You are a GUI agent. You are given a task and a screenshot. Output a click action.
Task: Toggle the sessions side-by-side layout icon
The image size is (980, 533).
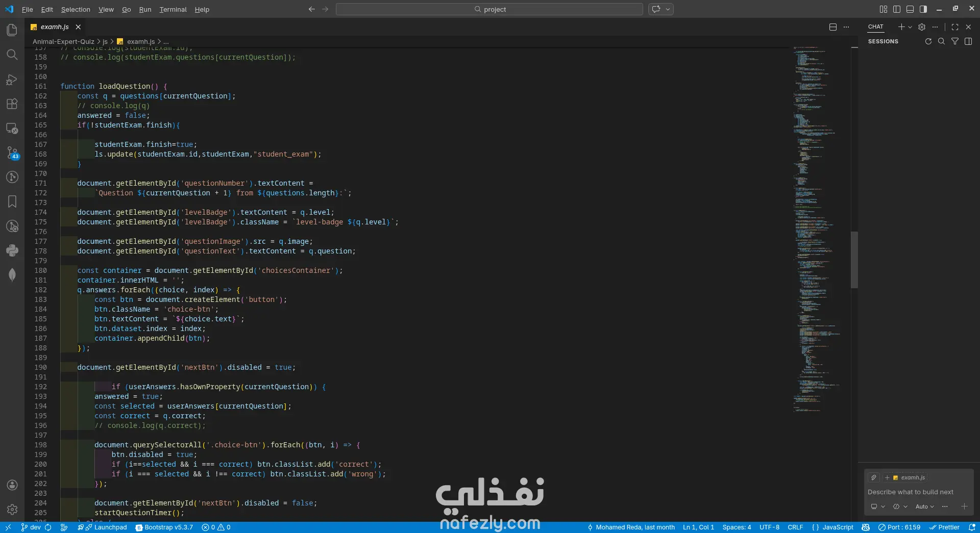coord(968,41)
